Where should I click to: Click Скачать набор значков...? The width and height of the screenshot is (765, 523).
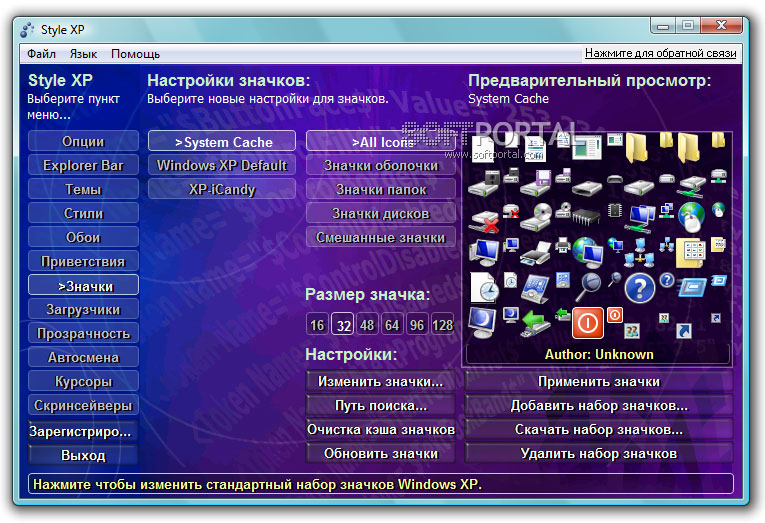pos(599,429)
